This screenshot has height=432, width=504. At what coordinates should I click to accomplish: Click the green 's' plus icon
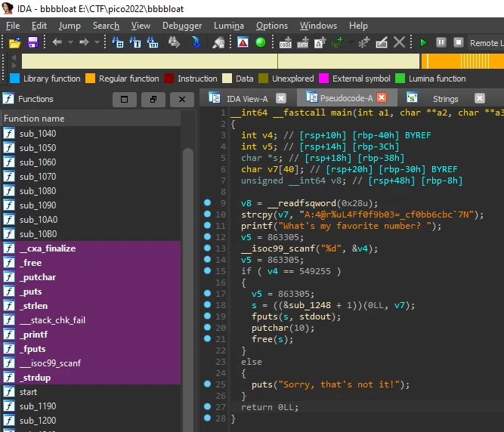(x=337, y=42)
